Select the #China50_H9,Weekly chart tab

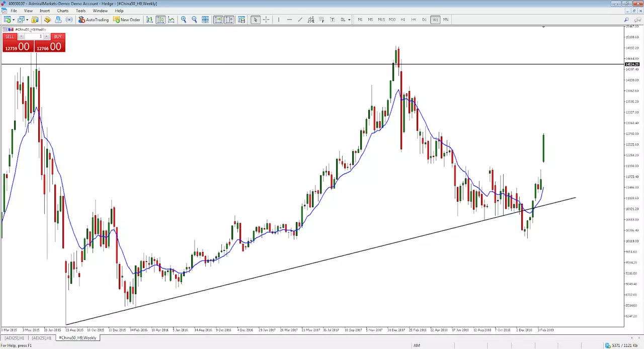(x=77, y=338)
